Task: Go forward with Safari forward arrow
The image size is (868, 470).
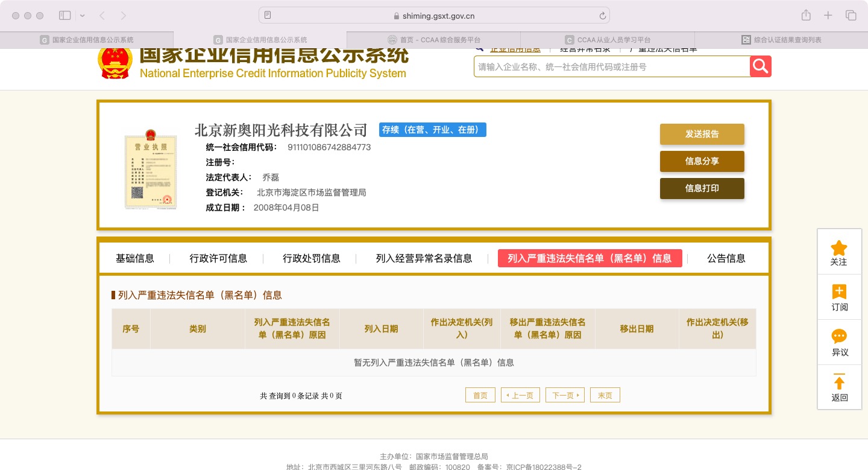Action: coord(124,15)
